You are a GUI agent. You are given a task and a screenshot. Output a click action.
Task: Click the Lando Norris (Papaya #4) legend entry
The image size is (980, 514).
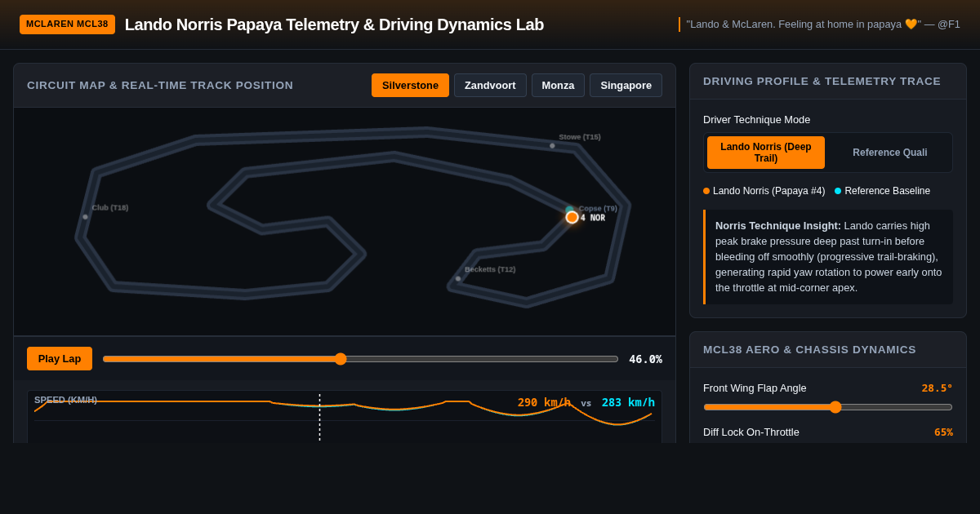[x=764, y=191]
